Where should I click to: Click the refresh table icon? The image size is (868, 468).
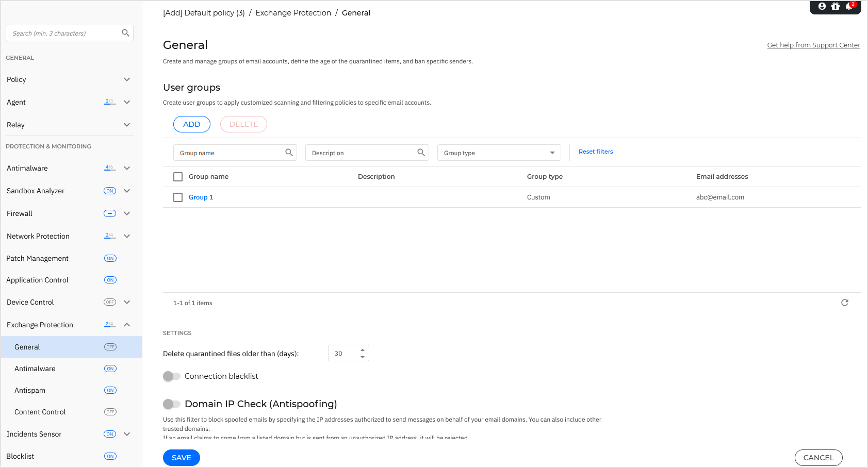coord(845,303)
